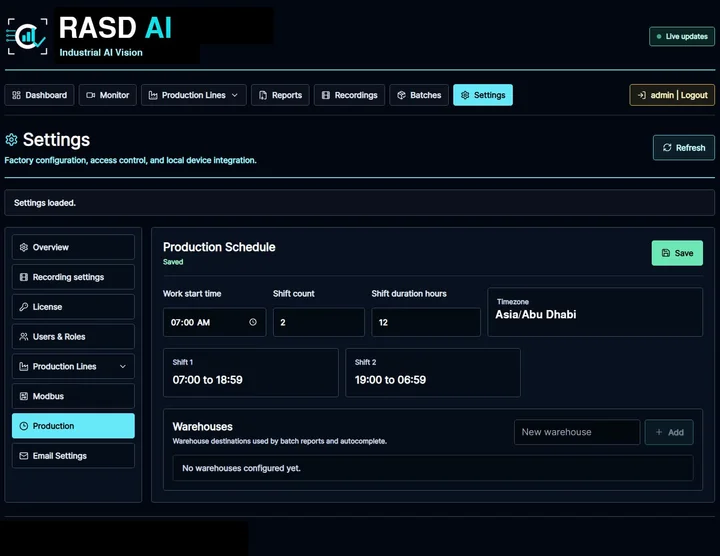Go to the Reports tab
This screenshot has width=720, height=556.
280,95
